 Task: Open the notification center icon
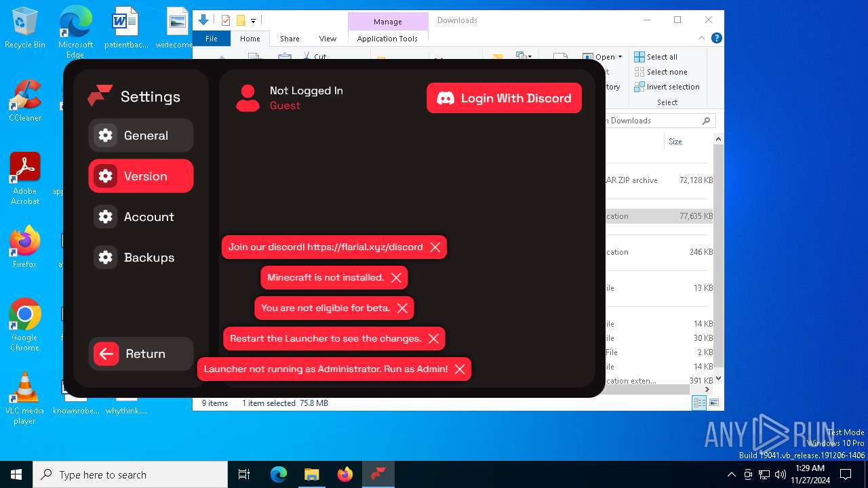[x=846, y=474]
